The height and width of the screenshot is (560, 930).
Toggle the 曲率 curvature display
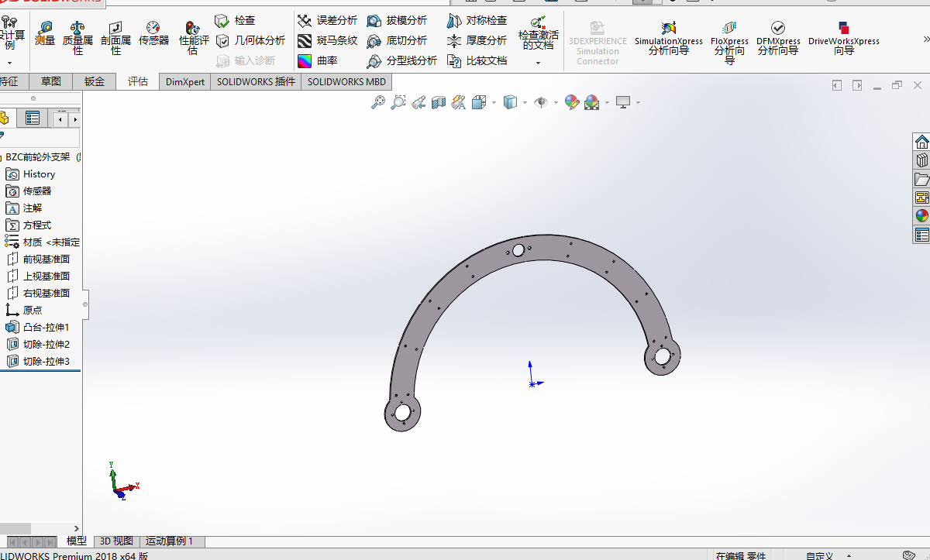(x=318, y=60)
